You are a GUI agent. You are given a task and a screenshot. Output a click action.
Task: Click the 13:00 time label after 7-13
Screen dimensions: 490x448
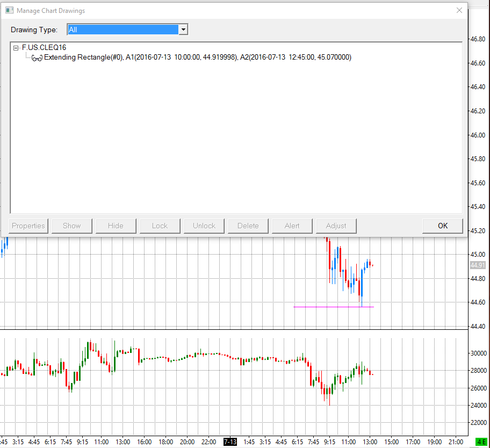tap(370, 442)
